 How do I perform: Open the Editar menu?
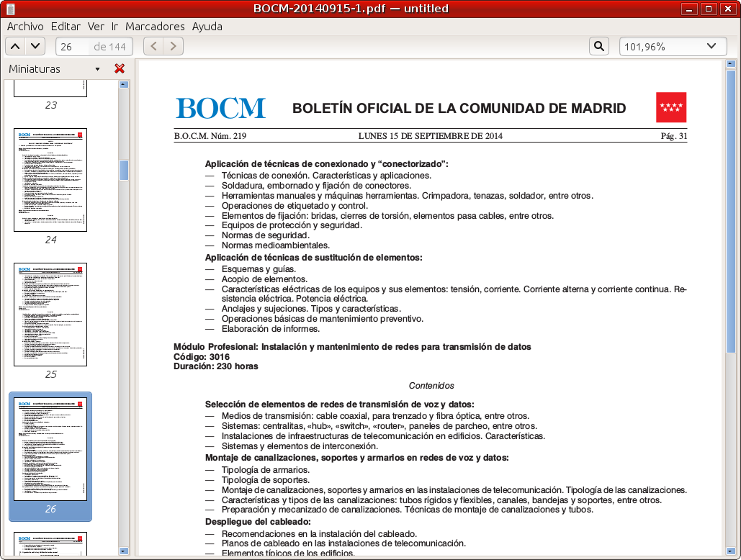coord(66,27)
